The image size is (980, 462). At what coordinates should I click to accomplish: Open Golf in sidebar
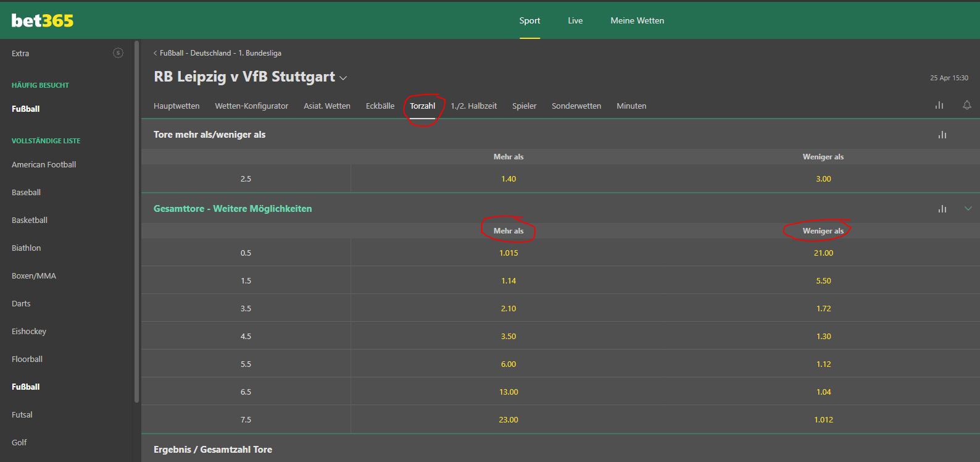(x=19, y=442)
